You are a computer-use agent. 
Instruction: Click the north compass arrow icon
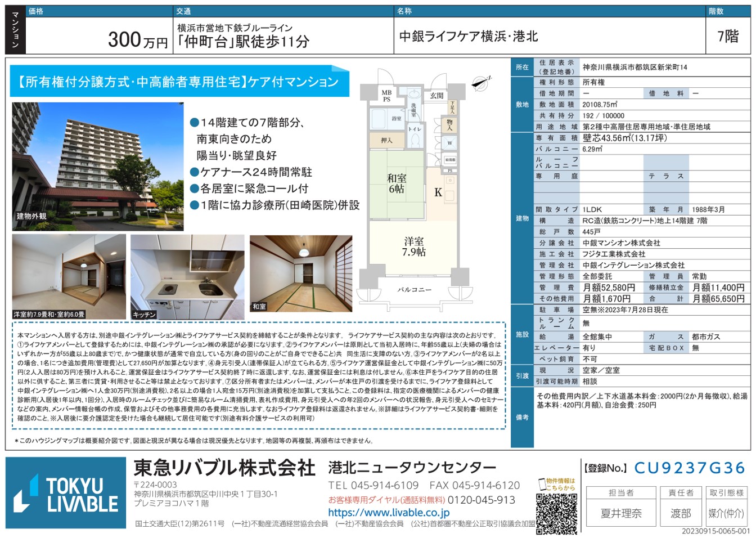click(481, 82)
